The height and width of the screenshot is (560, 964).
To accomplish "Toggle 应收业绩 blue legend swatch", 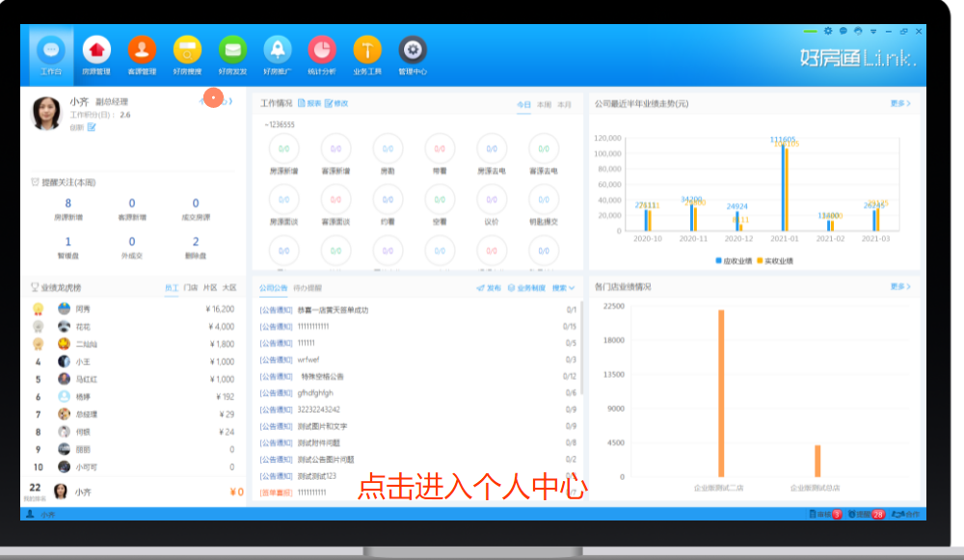I will 718,260.
